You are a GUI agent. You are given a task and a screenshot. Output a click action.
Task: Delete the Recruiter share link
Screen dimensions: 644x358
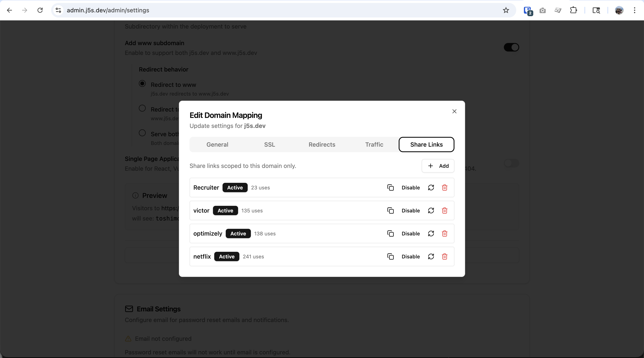444,188
